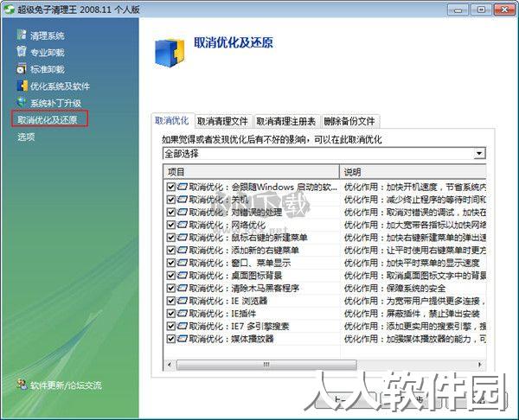This screenshot has height=420, width=519.
Task: Open 清理系统 in the sidebar
Action: pyautogui.click(x=47, y=35)
